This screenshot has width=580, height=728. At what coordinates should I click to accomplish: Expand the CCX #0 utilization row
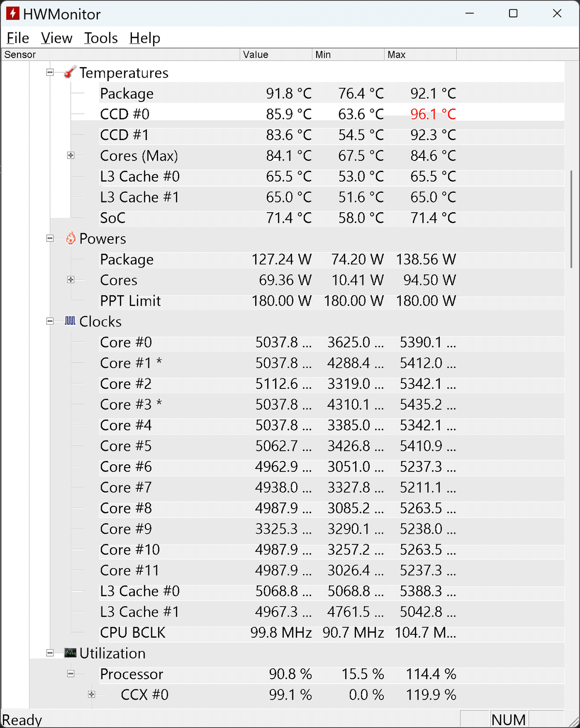click(91, 695)
